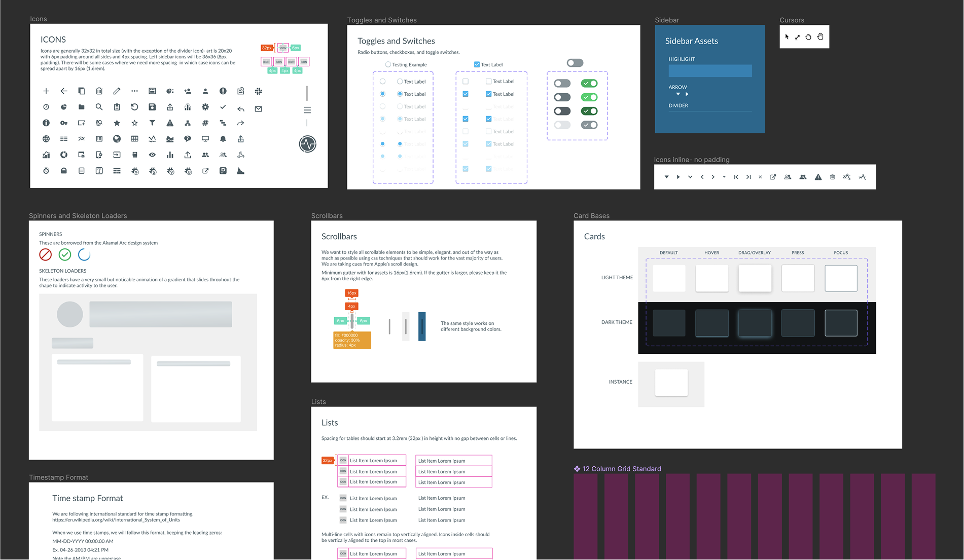
Task: Select the notification bell icon
Action: click(223, 138)
